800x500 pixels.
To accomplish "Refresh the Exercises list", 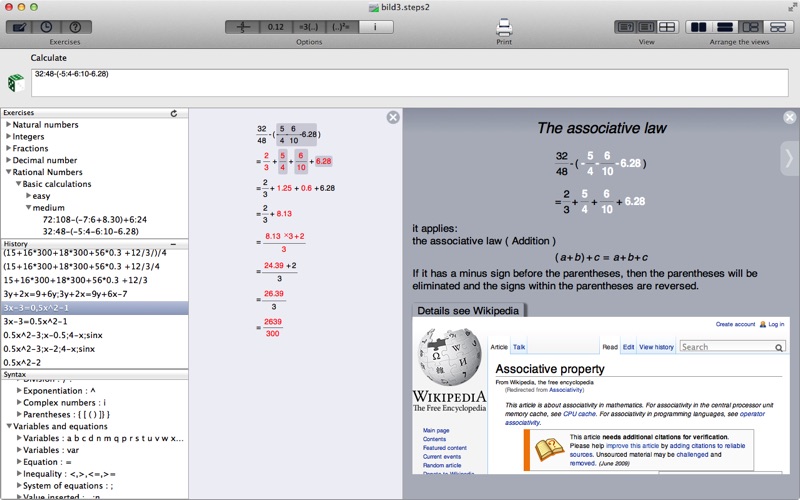I will point(174,113).
